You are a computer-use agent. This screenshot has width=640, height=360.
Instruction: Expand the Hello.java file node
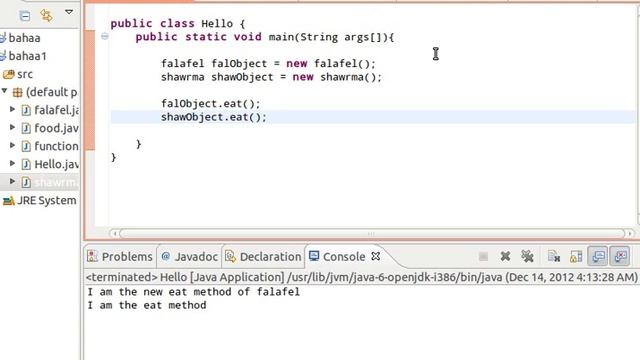[12, 163]
